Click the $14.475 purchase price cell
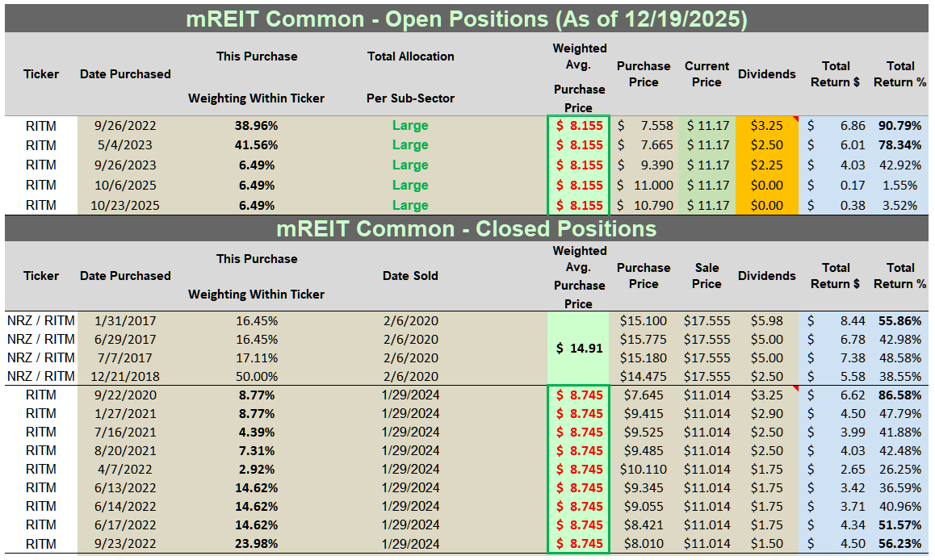The width and height of the screenshot is (935, 560). pyautogui.click(x=644, y=377)
